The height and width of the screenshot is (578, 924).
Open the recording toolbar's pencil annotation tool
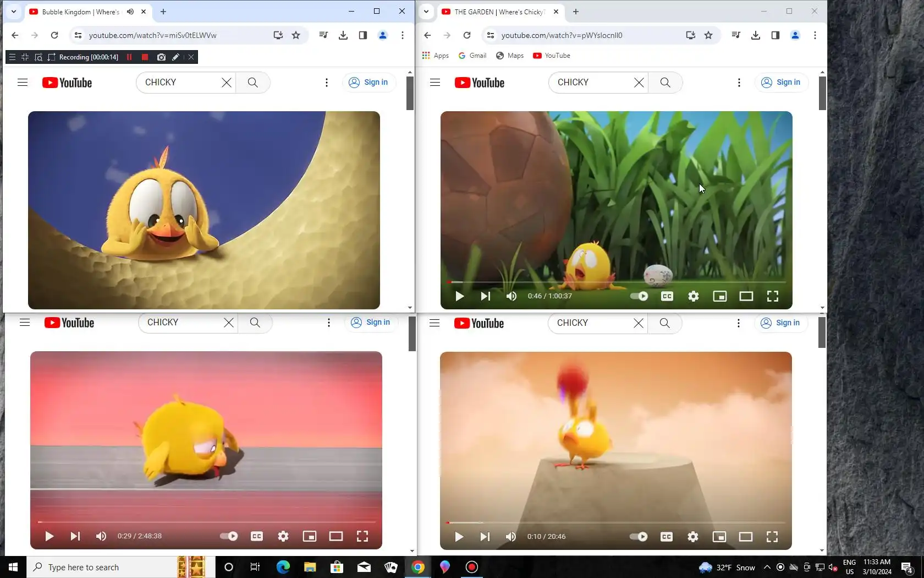[x=175, y=57]
